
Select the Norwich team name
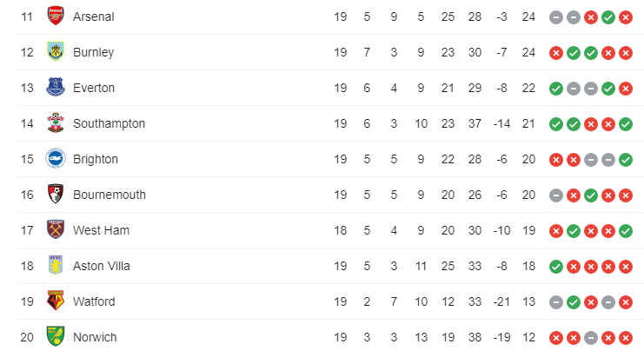pyautogui.click(x=95, y=337)
